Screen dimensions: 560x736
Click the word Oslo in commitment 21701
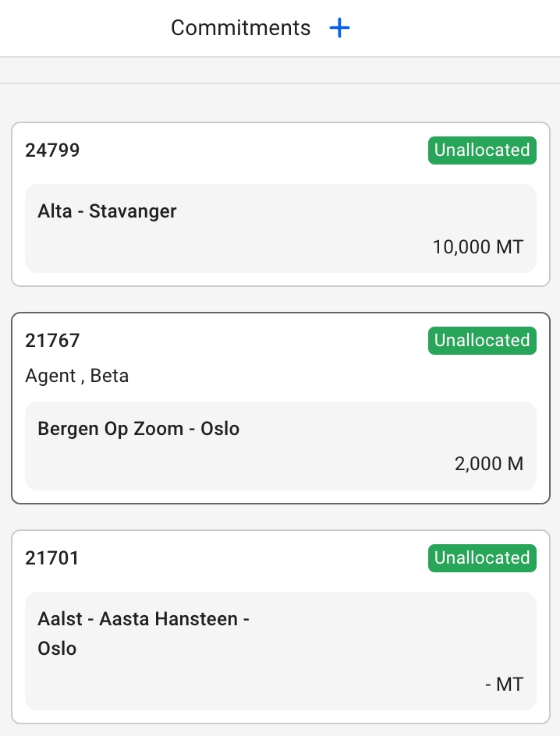point(57,649)
